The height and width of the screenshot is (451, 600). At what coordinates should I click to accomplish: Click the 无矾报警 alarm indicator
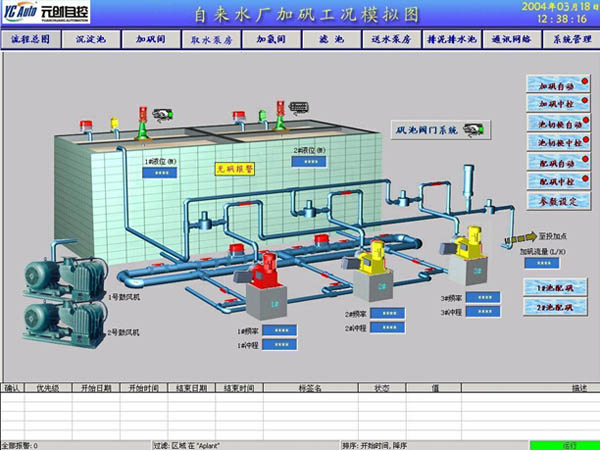point(235,171)
